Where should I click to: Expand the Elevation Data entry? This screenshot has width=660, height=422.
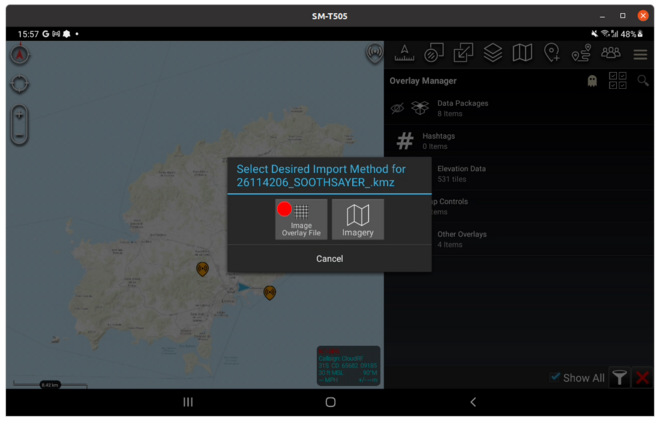coord(461,173)
